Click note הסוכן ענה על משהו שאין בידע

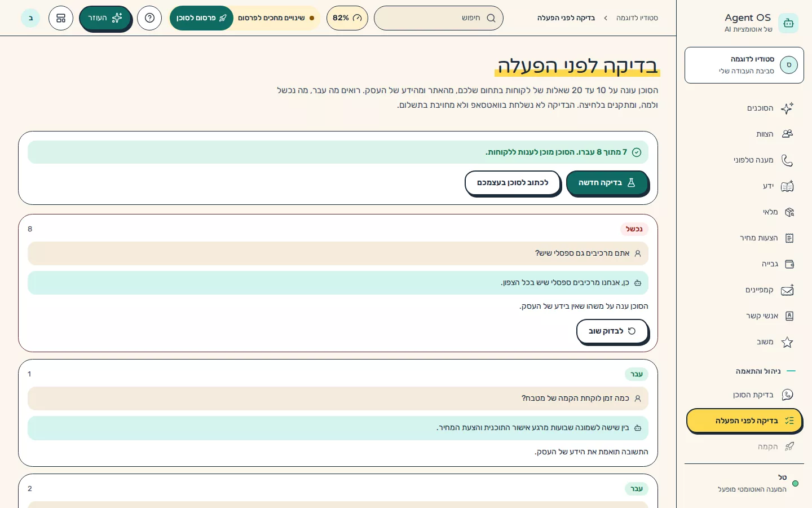pyautogui.click(x=584, y=306)
